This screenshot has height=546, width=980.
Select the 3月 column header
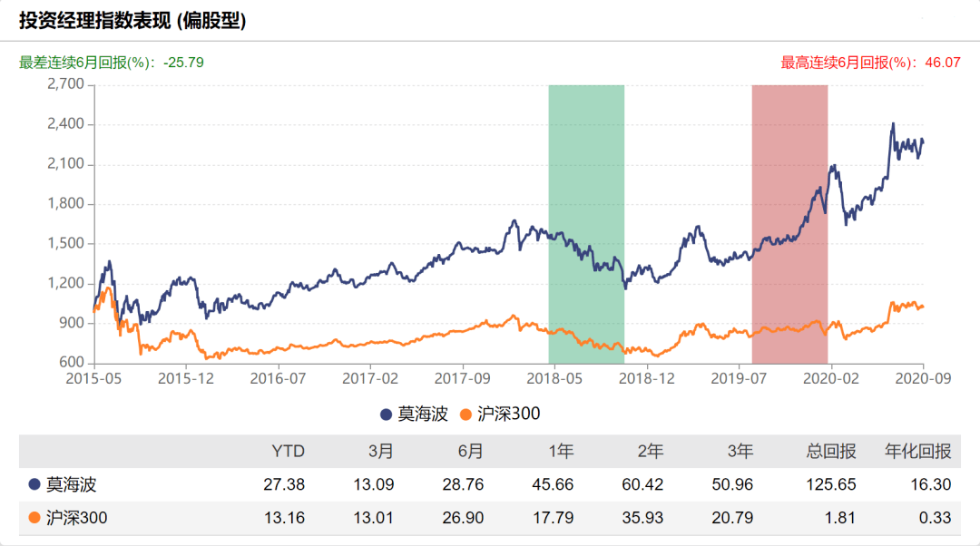[x=380, y=451]
